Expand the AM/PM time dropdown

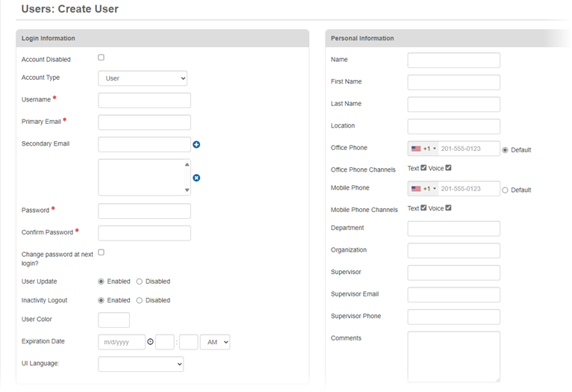point(216,342)
